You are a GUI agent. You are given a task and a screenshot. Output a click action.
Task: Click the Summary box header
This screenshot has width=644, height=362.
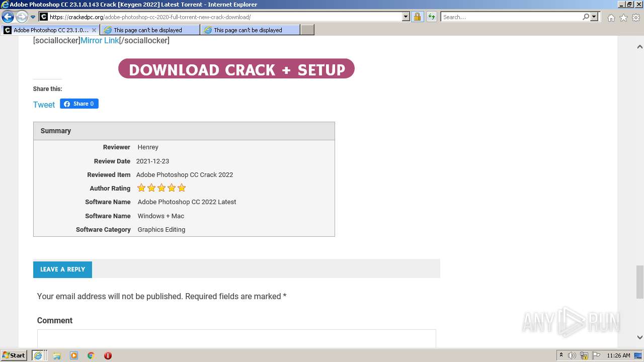184,131
